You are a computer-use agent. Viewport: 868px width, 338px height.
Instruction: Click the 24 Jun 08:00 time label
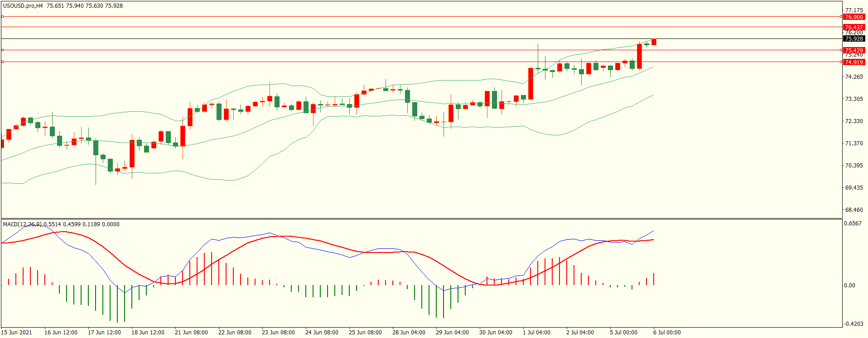tap(322, 333)
